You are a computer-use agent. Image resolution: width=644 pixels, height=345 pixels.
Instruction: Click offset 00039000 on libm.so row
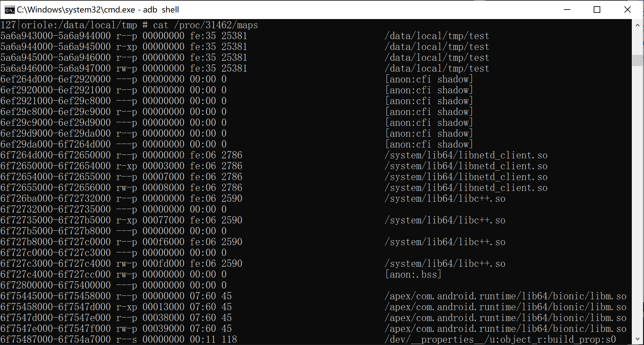163,329
